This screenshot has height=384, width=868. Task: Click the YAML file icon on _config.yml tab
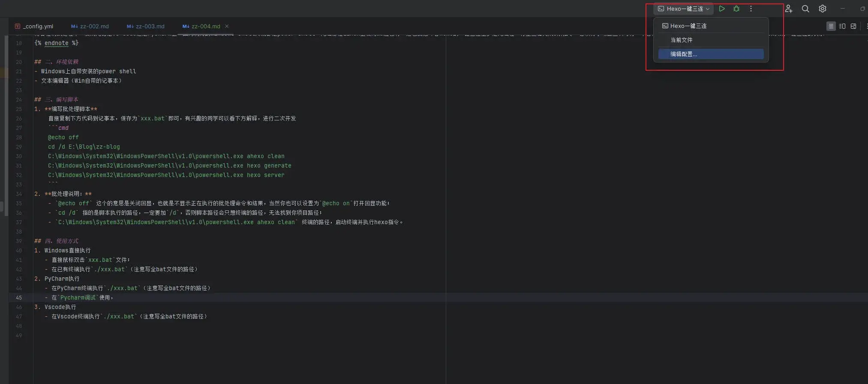(x=18, y=26)
